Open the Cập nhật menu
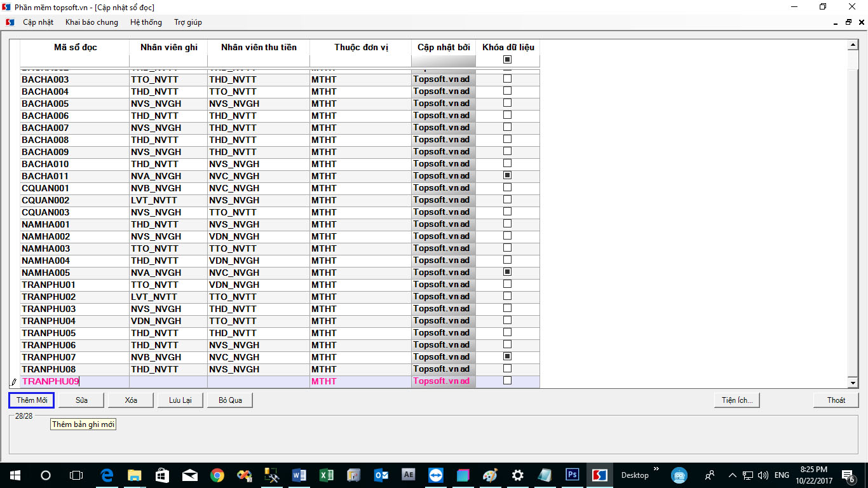The image size is (868, 488). pos(38,22)
